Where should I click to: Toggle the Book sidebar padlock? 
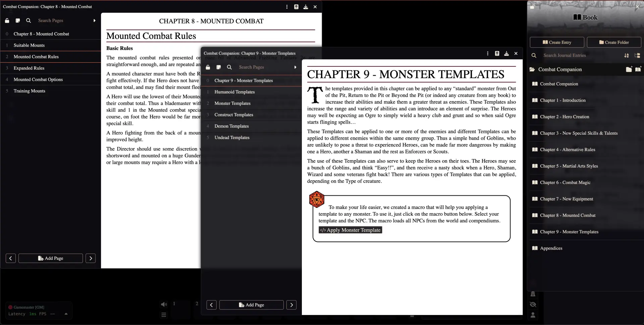click(532, 6)
